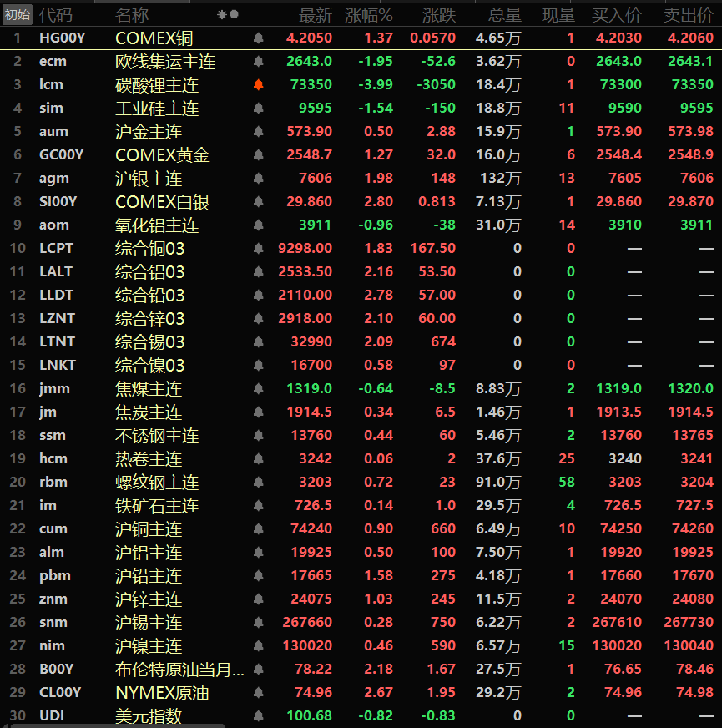Sort list by 最新 price column

pyautogui.click(x=315, y=15)
